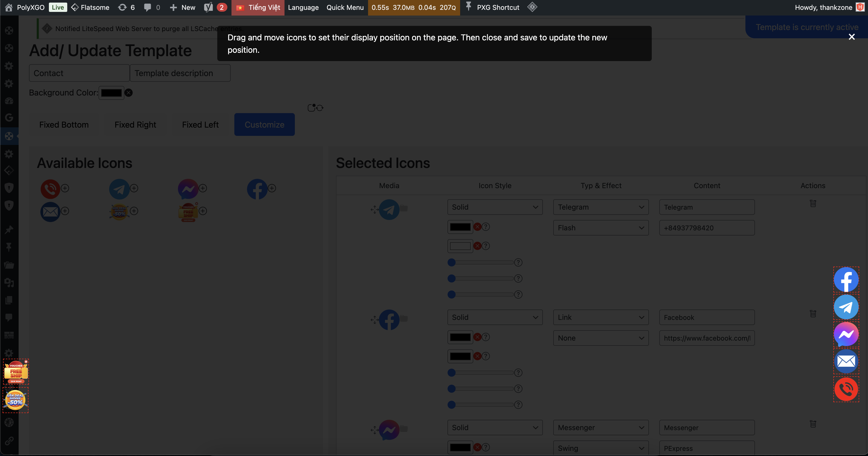Open the 6 pending updates link
This screenshot has height=456, width=868.
(126, 8)
